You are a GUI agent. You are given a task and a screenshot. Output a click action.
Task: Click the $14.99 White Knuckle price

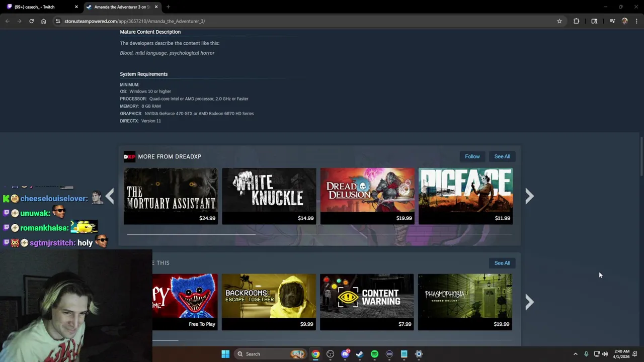305,218
